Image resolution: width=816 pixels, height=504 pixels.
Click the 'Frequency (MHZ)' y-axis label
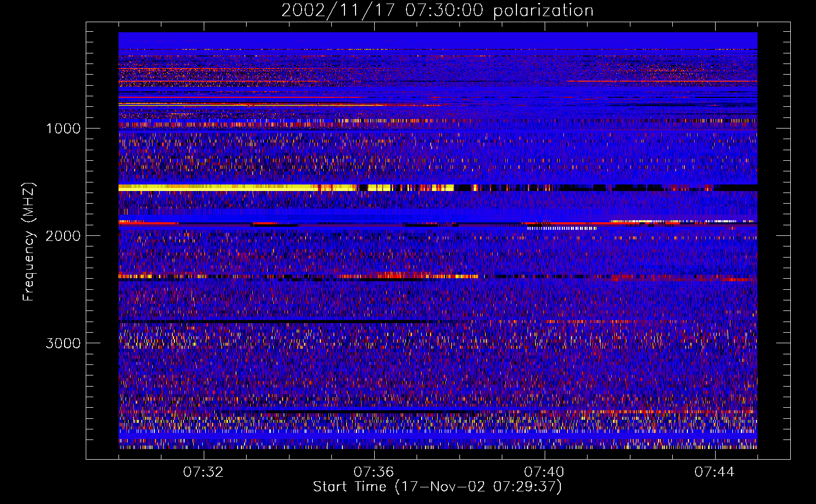coord(29,242)
